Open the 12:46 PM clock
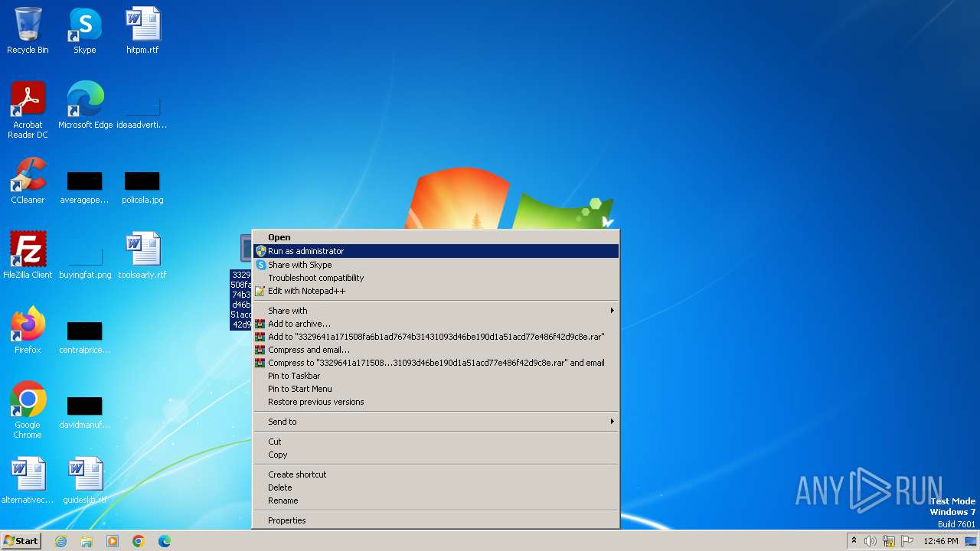 941,541
